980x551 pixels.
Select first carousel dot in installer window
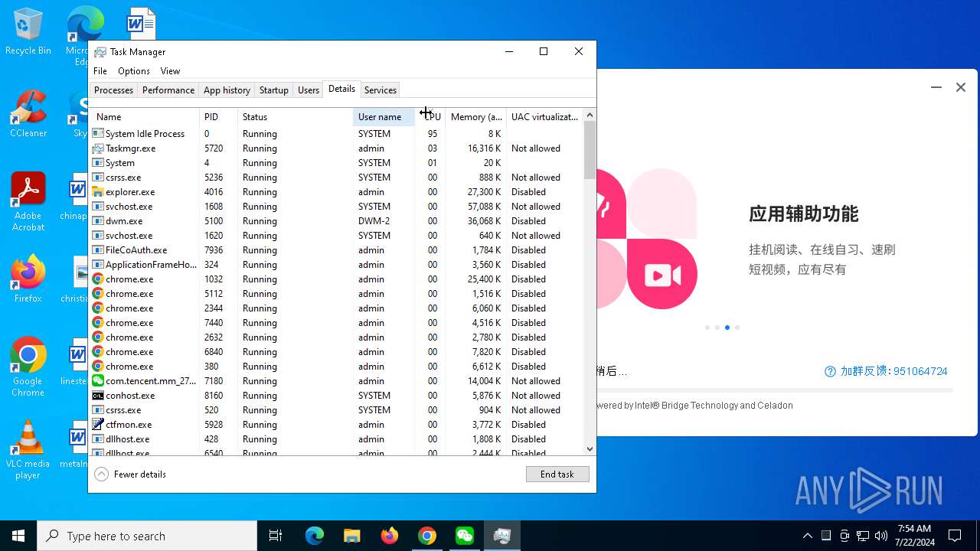(x=707, y=328)
